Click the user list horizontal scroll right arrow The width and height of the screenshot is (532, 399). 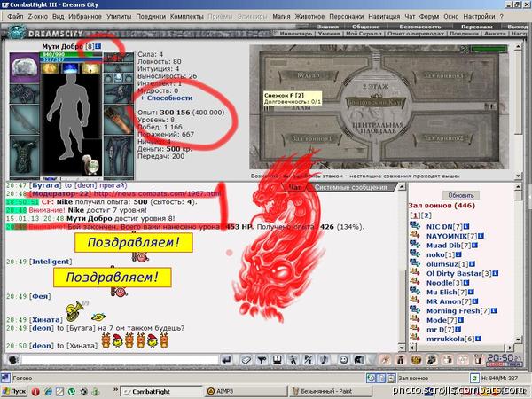pyautogui.click(x=510, y=348)
